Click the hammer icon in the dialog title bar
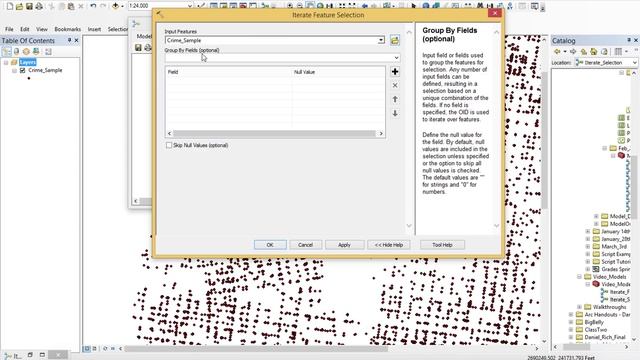 (x=160, y=14)
